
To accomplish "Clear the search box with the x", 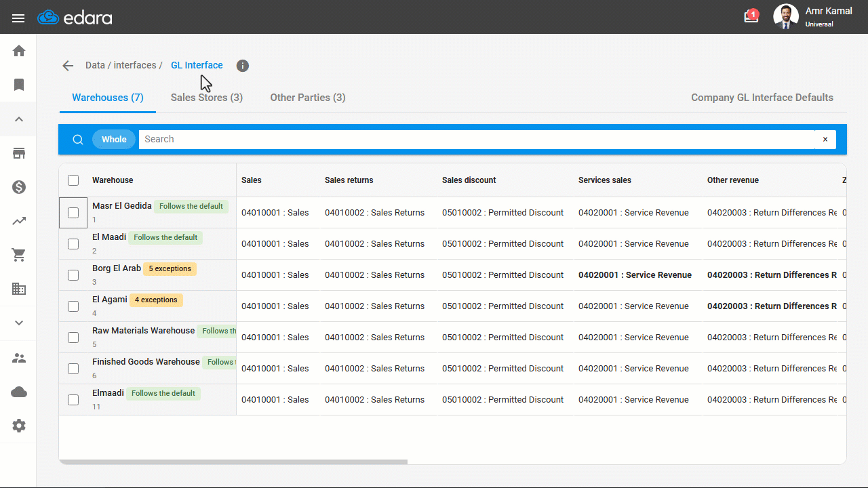I will tap(825, 140).
